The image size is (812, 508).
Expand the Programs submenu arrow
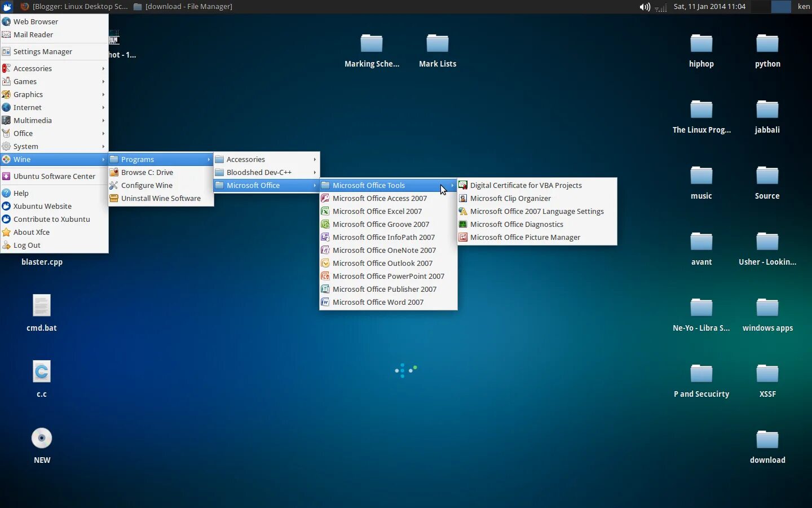[x=209, y=159]
